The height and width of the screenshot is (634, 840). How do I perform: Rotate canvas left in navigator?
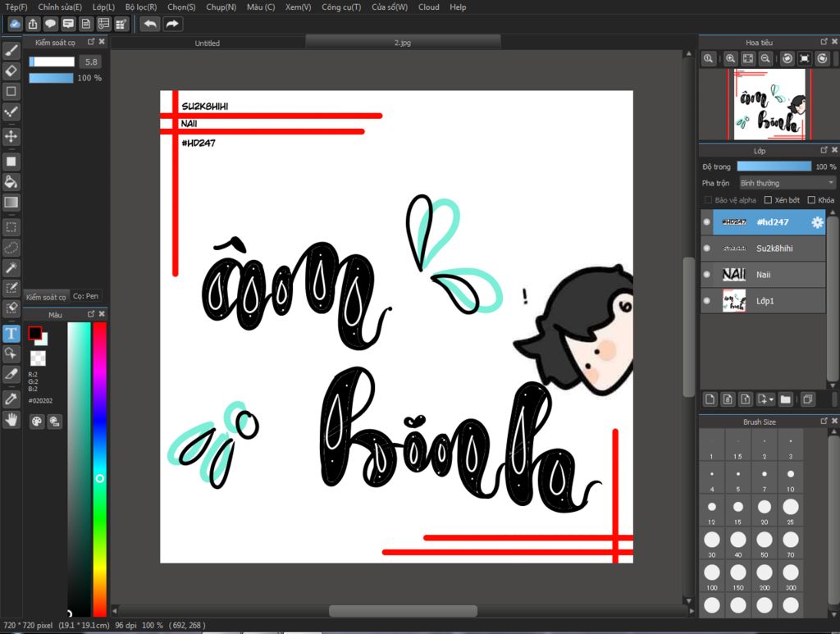pos(787,59)
